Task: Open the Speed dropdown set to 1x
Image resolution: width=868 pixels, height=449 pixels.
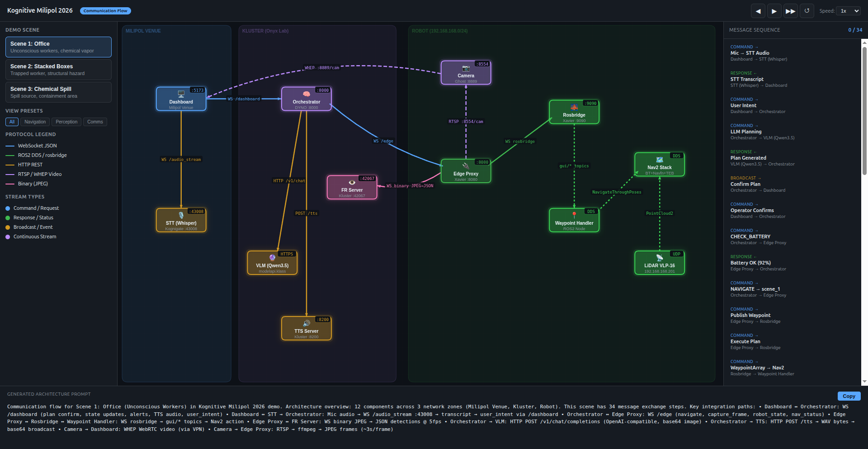Action: pos(849,11)
